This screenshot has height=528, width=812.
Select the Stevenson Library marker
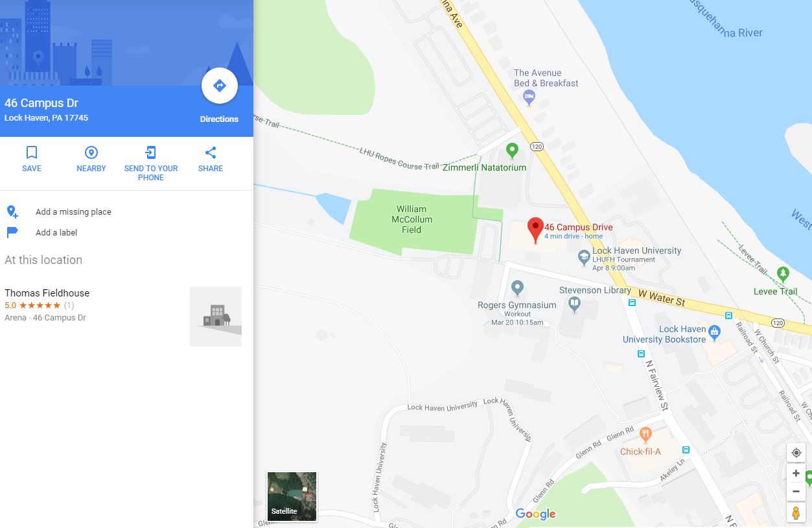574,303
